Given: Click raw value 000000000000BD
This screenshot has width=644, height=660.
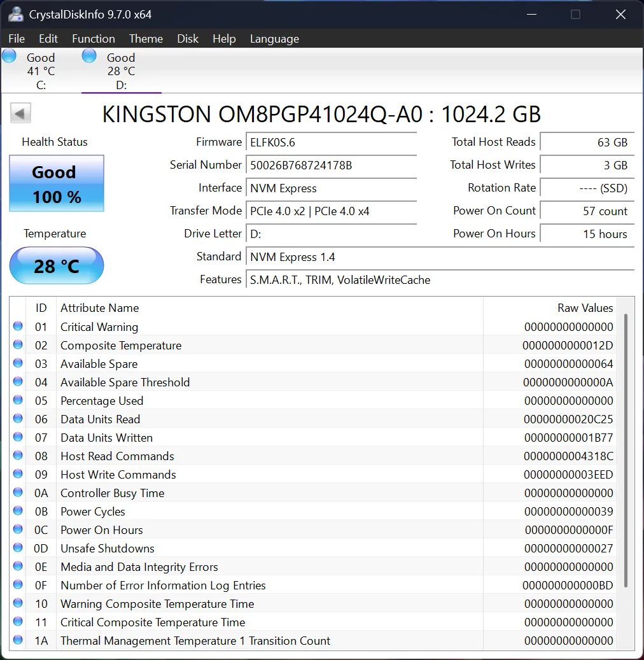Looking at the screenshot, I should pyautogui.click(x=568, y=586).
